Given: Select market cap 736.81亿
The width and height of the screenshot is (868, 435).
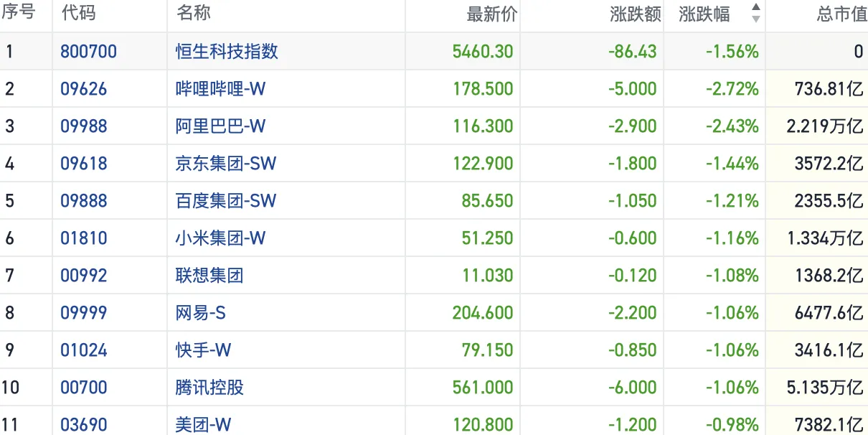Looking at the screenshot, I should tap(829, 89).
